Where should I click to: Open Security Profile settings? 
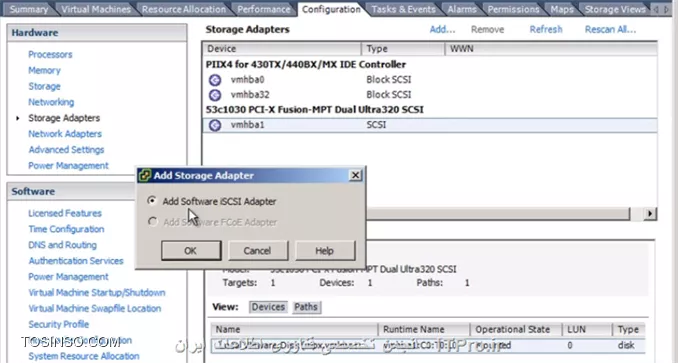click(58, 325)
